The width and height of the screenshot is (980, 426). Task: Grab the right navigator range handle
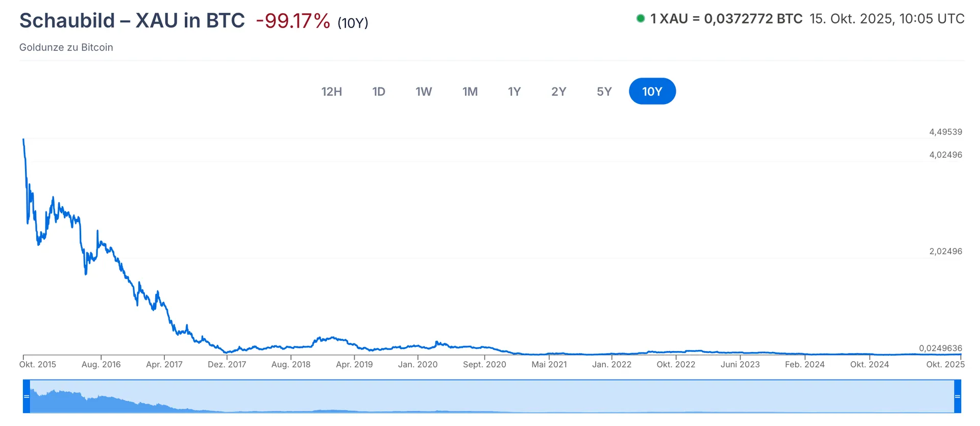(958, 396)
